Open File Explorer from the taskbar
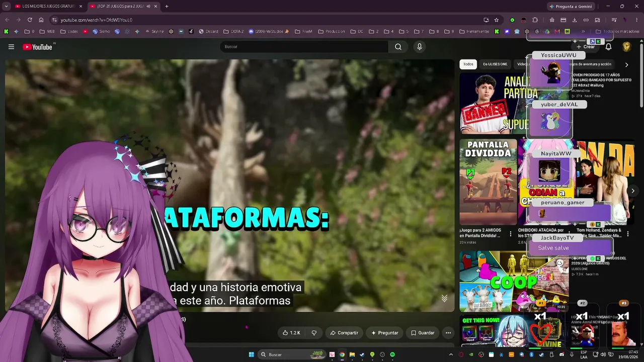The height and width of the screenshot is (362, 644). pyautogui.click(x=352, y=354)
